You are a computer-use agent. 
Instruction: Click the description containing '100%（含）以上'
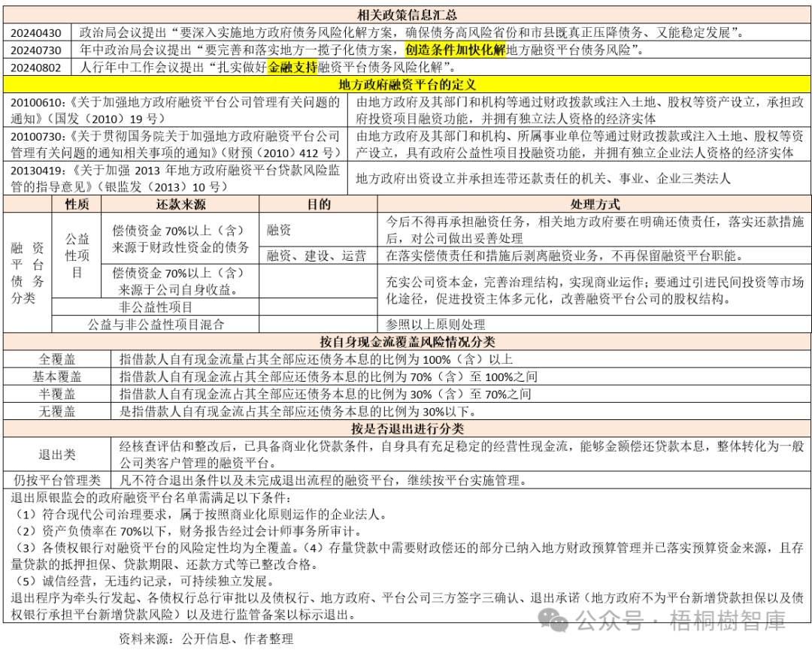point(316,360)
